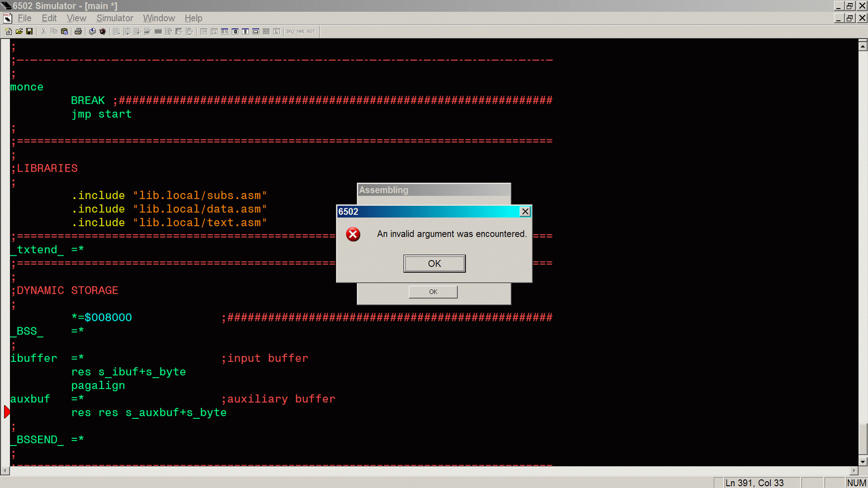Open the Simulator menu

(114, 18)
